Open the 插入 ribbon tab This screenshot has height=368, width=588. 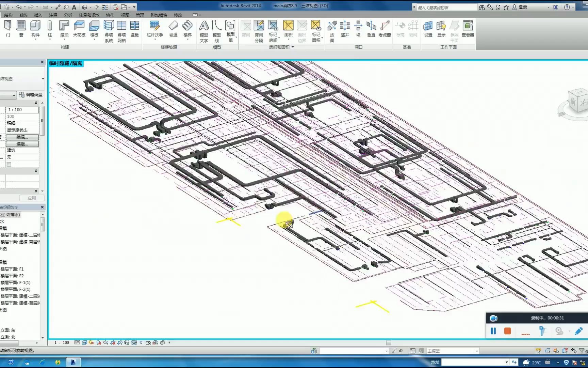[38, 15]
